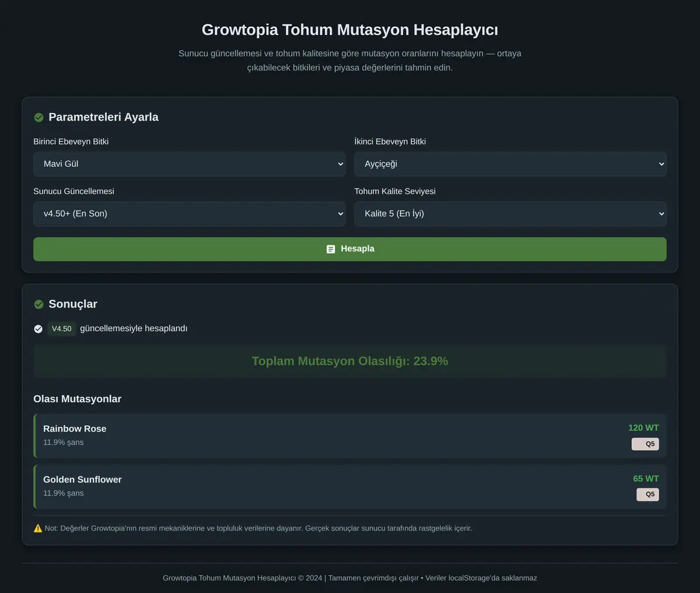The height and width of the screenshot is (593, 700).
Task: Click the calculator icon on Hesapla button
Action: point(331,249)
